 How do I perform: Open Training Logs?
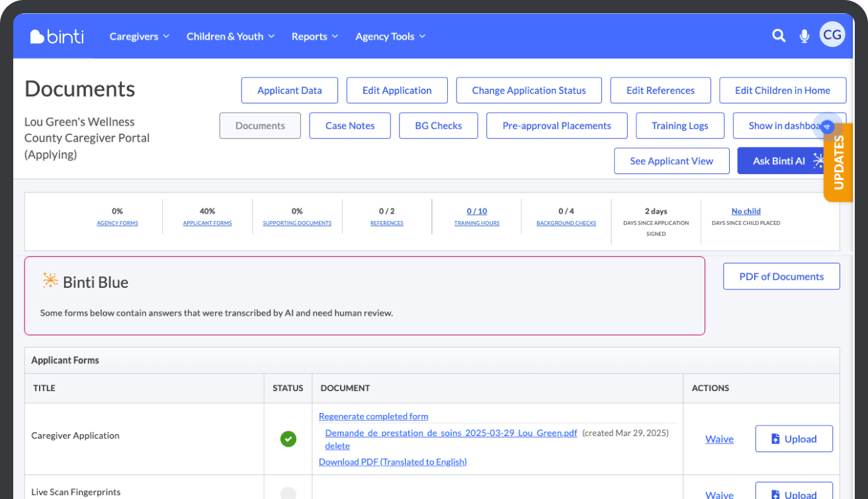680,126
